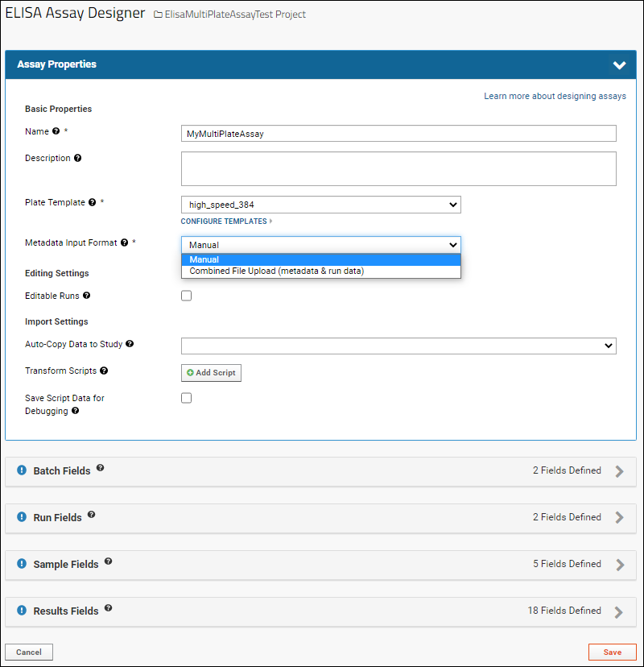Click Auto-Copy Data to Study help icon
Image resolution: width=644 pixels, height=667 pixels.
coord(130,344)
